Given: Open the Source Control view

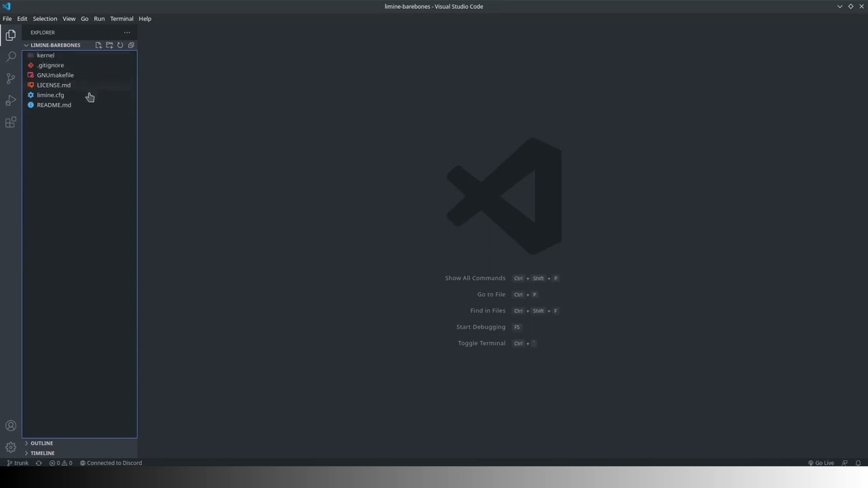Looking at the screenshot, I should click(11, 79).
